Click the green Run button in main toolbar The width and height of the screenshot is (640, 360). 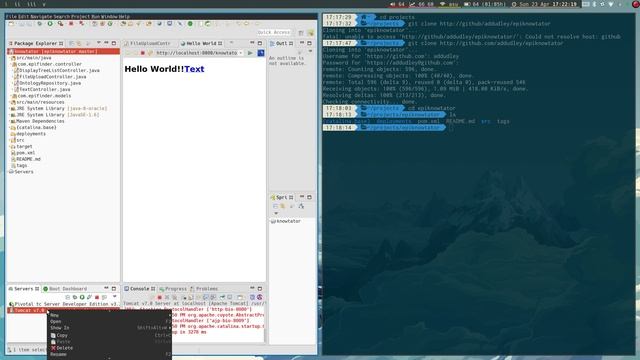point(50,24)
